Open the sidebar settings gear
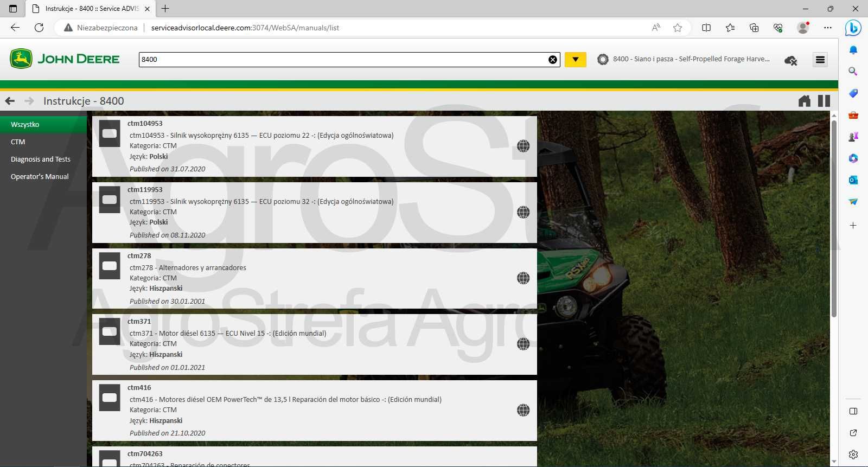868x467 pixels. [853, 455]
